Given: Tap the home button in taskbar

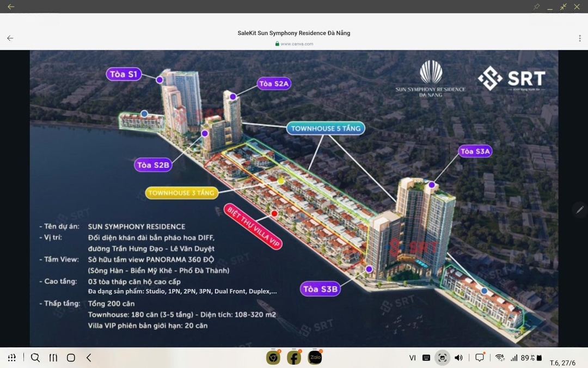Looking at the screenshot, I should (x=71, y=358).
